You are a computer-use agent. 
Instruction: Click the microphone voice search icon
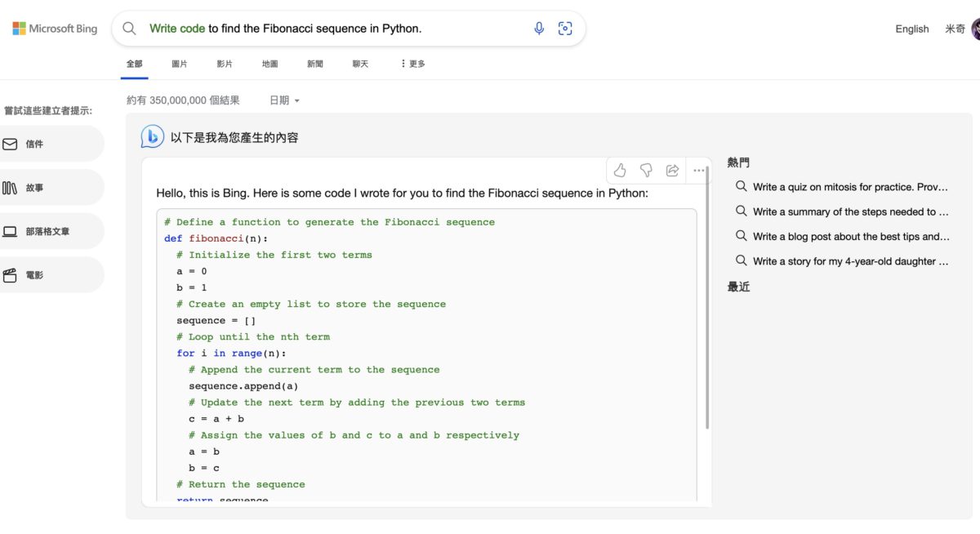point(539,28)
